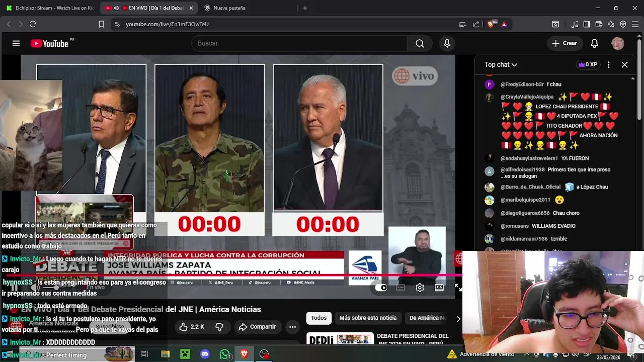Open Task View on the taskbar

click(145, 354)
